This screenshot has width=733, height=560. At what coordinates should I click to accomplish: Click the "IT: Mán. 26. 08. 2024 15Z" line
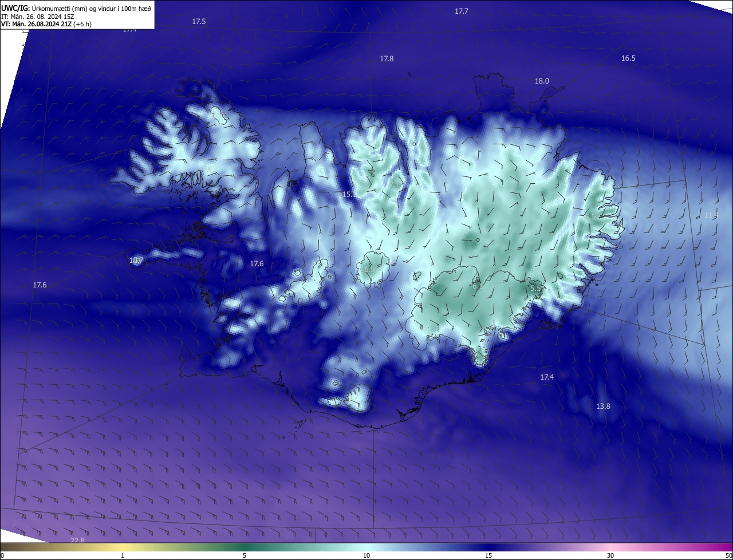pyautogui.click(x=37, y=17)
